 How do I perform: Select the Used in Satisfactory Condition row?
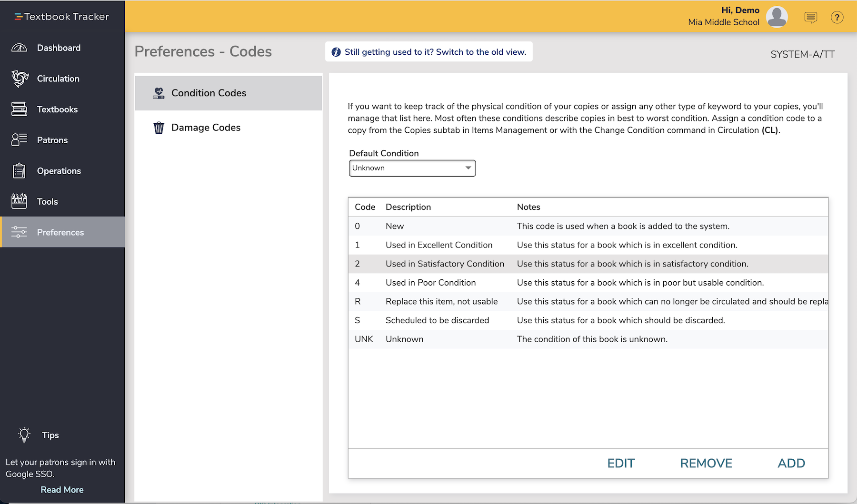click(x=588, y=264)
